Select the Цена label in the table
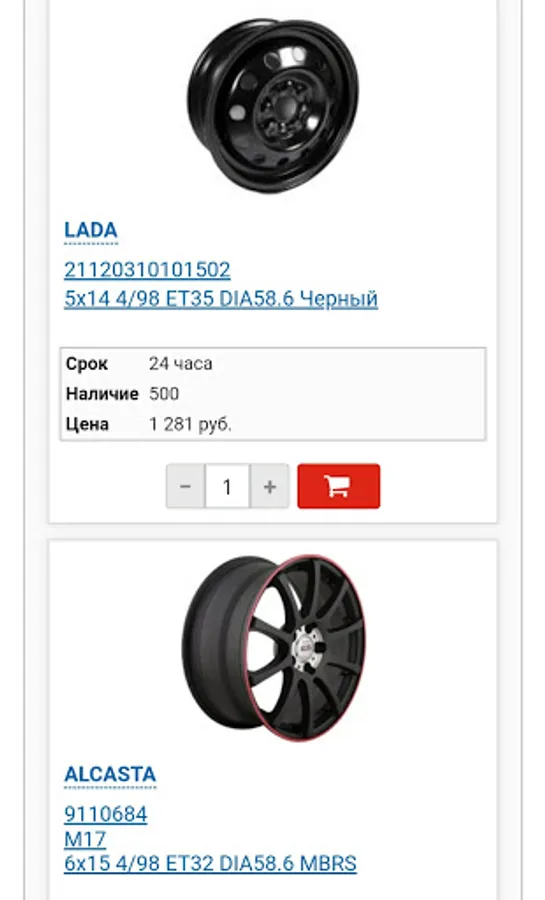This screenshot has width=545, height=900. pyautogui.click(x=87, y=424)
